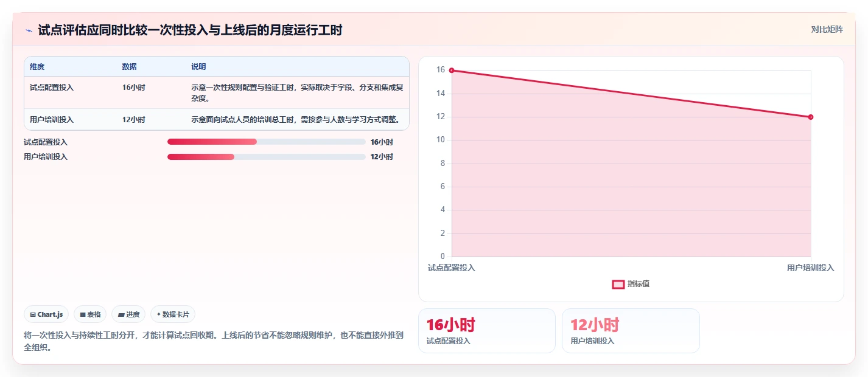
Task: Click the 说明 column header
Action: [198, 67]
